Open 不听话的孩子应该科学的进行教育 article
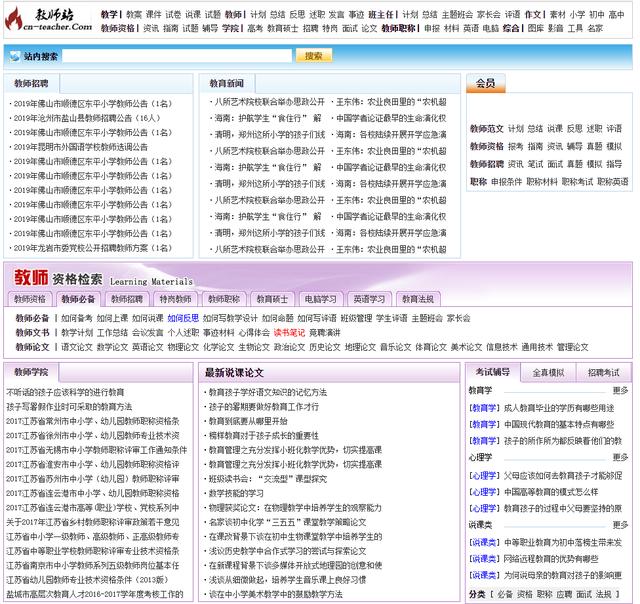This screenshot has width=640, height=604. 65,392
